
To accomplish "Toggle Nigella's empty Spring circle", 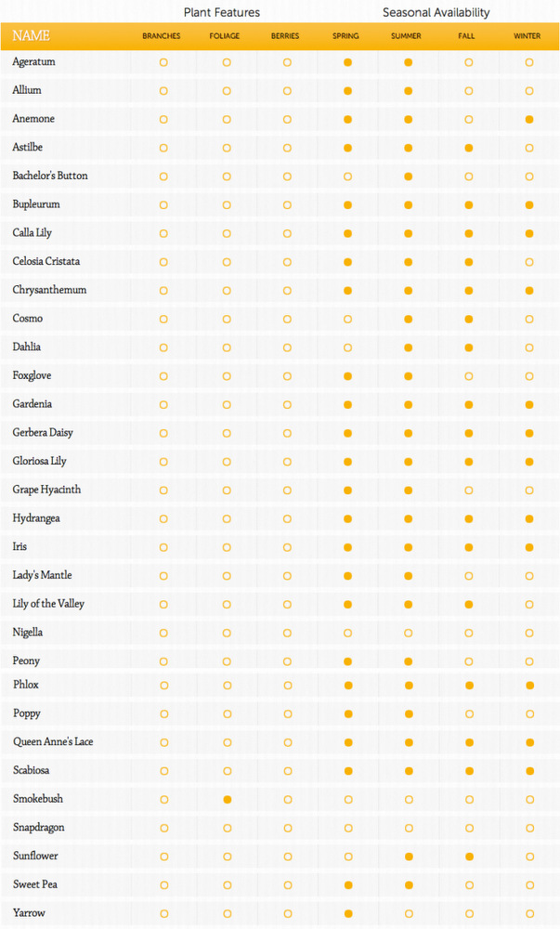I will [347, 634].
